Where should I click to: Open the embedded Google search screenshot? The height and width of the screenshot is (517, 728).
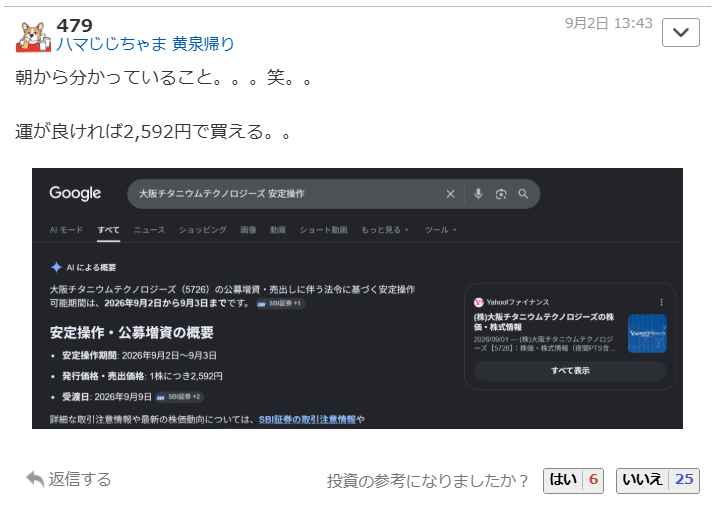[357, 298]
